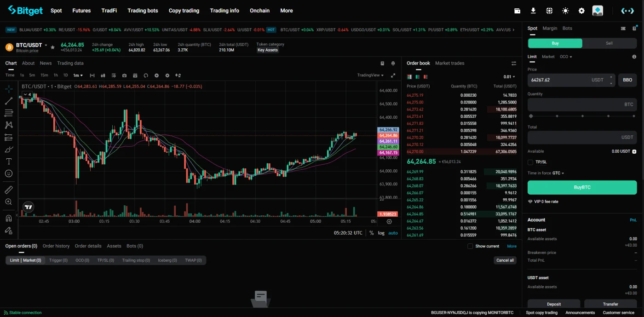
Task: Open the settings gear in top navigation
Action: [581, 11]
